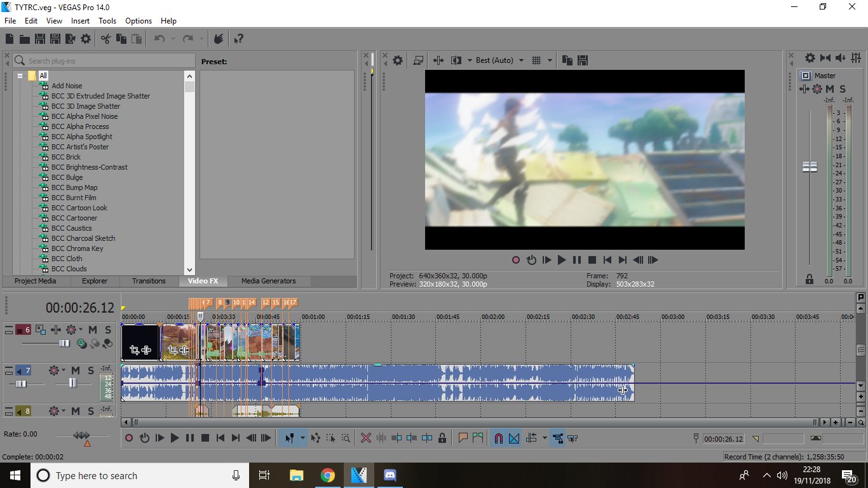868x488 pixels.
Task: Play timeline from transport bar
Action: (175, 438)
